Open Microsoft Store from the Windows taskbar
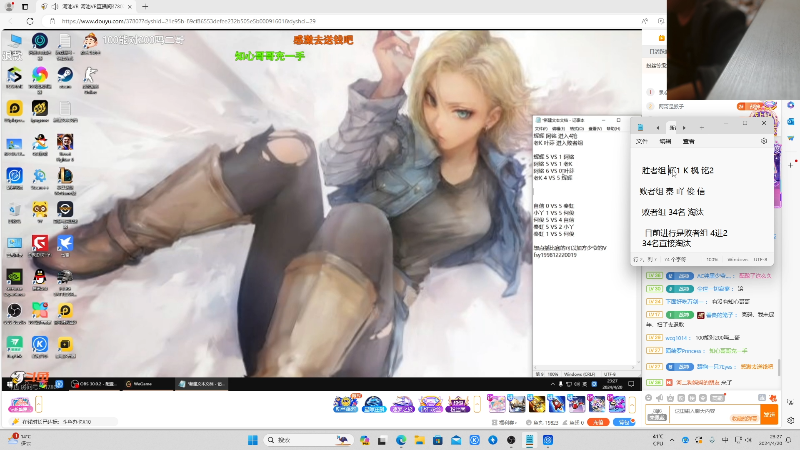 (438, 440)
